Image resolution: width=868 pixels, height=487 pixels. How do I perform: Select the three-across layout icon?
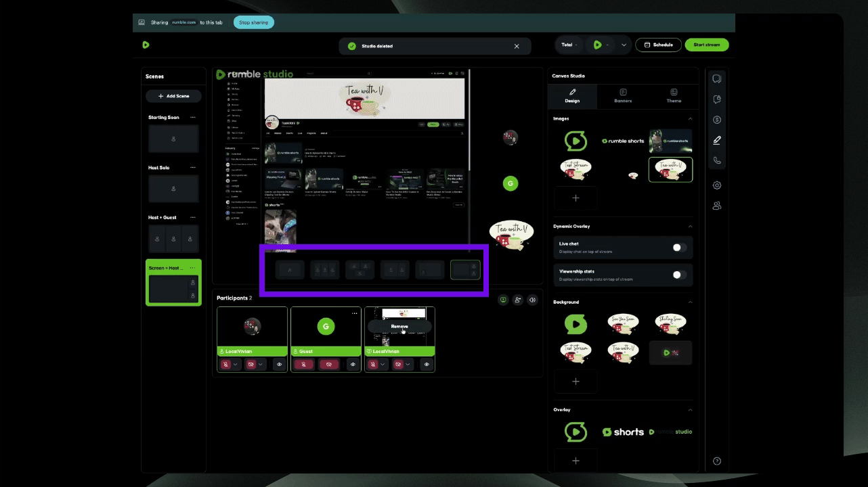tap(325, 270)
